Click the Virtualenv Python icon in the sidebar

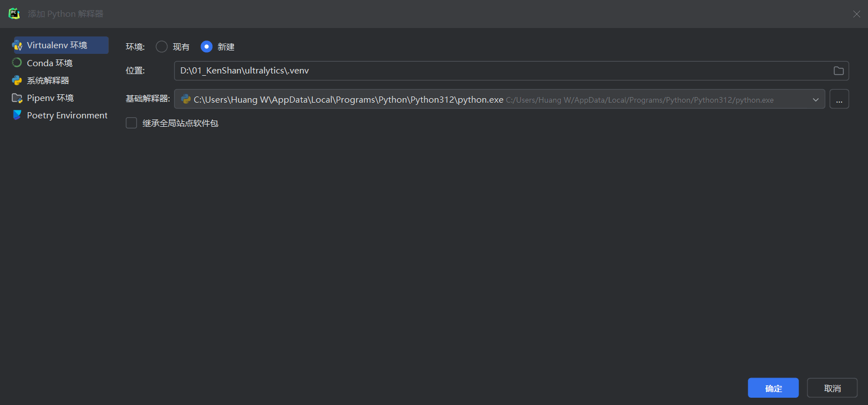point(17,45)
